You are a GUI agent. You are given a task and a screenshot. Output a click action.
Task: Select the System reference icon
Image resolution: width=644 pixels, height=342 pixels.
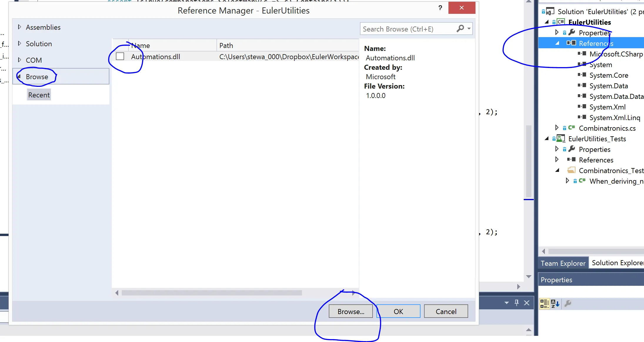582,64
